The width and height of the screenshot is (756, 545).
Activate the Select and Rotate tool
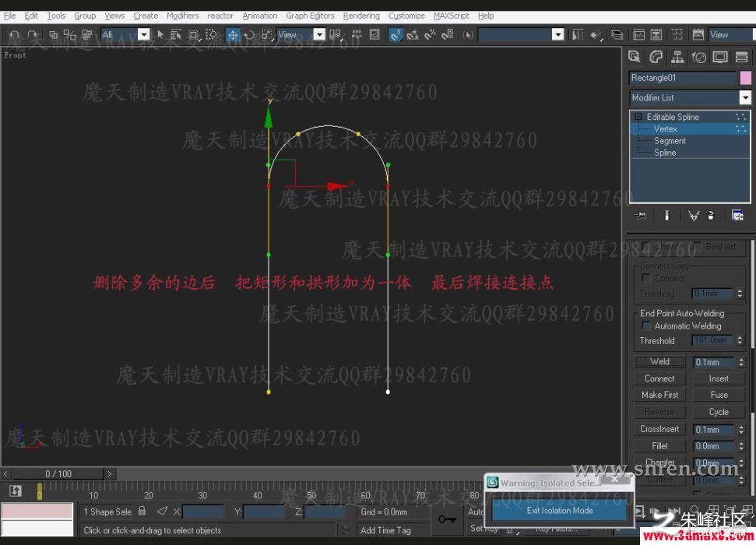249,35
